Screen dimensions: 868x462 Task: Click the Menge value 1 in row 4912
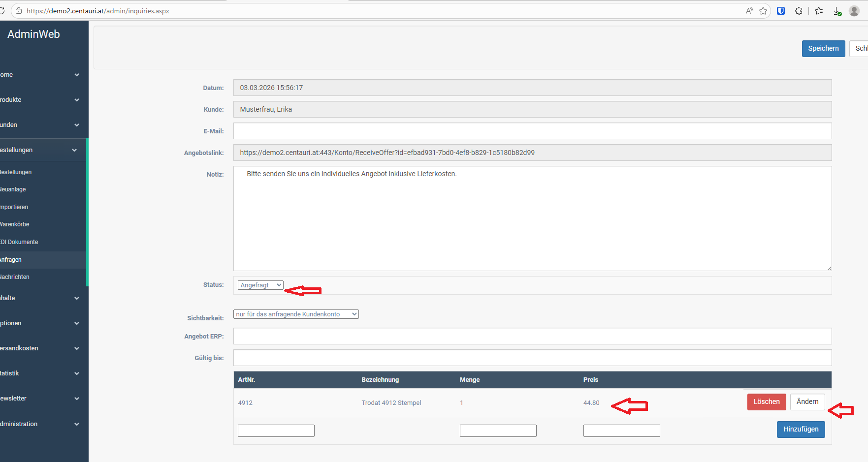coord(461,403)
